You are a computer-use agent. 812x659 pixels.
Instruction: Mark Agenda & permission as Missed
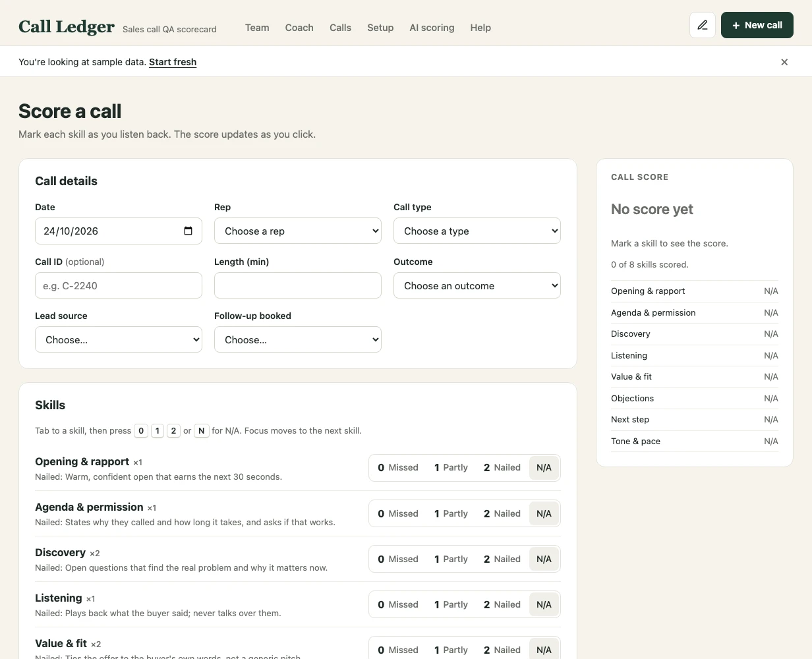(x=398, y=513)
